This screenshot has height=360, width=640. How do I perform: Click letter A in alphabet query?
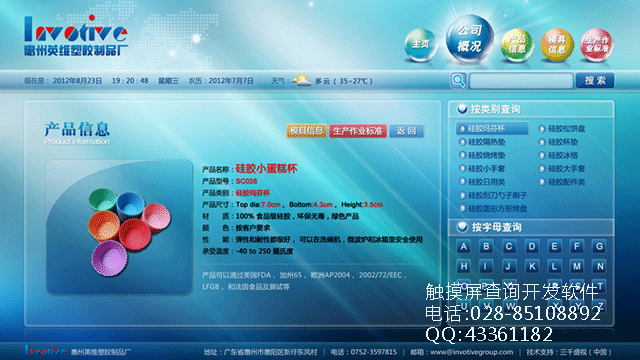coord(463,247)
